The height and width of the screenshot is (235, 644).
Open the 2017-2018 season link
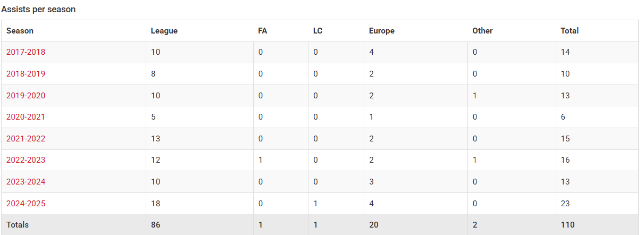[x=26, y=52]
